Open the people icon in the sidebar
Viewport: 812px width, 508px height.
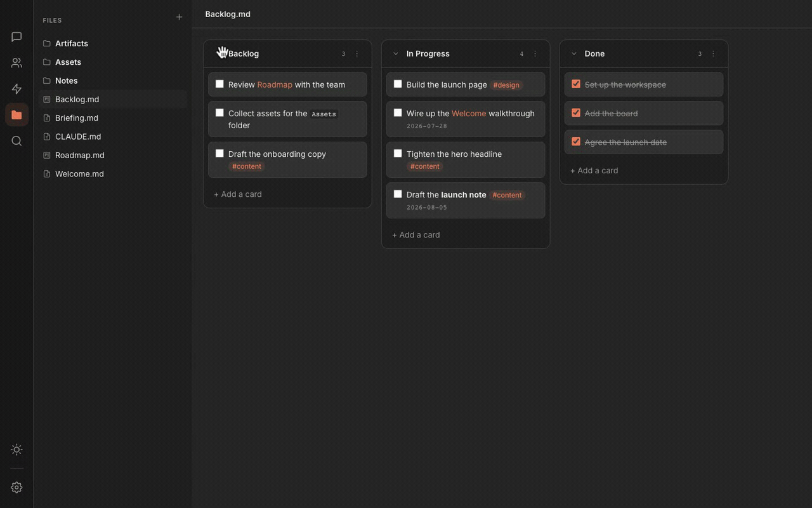pos(16,63)
